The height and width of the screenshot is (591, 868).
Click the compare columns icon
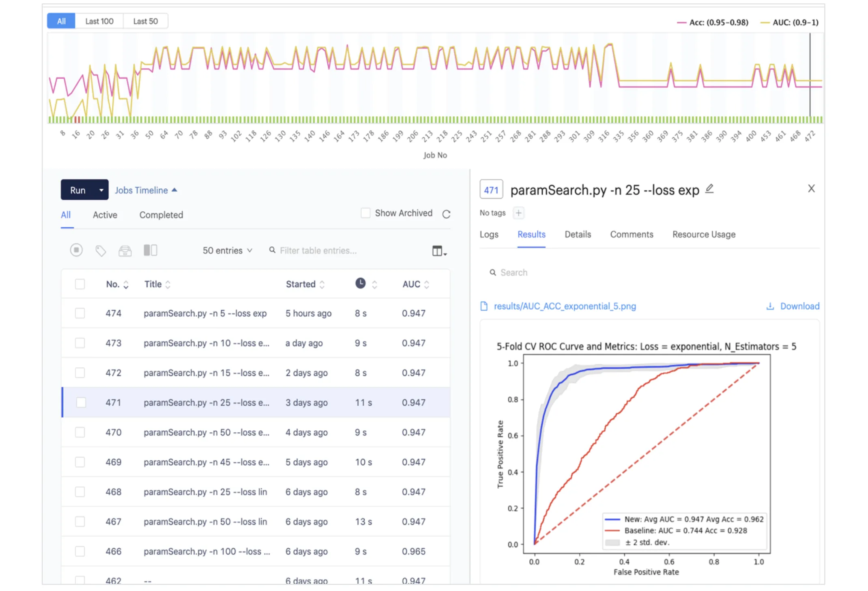150,250
